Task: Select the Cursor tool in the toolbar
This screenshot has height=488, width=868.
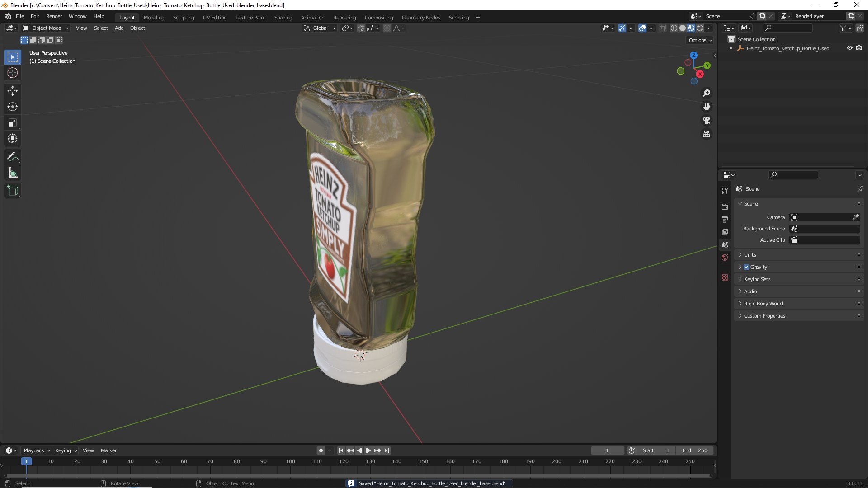Action: click(x=13, y=73)
